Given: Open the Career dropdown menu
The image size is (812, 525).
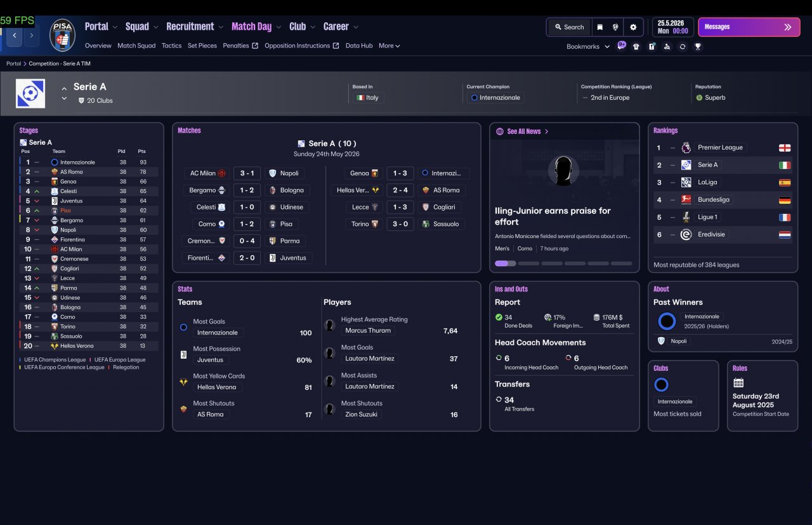Looking at the screenshot, I should tap(341, 27).
